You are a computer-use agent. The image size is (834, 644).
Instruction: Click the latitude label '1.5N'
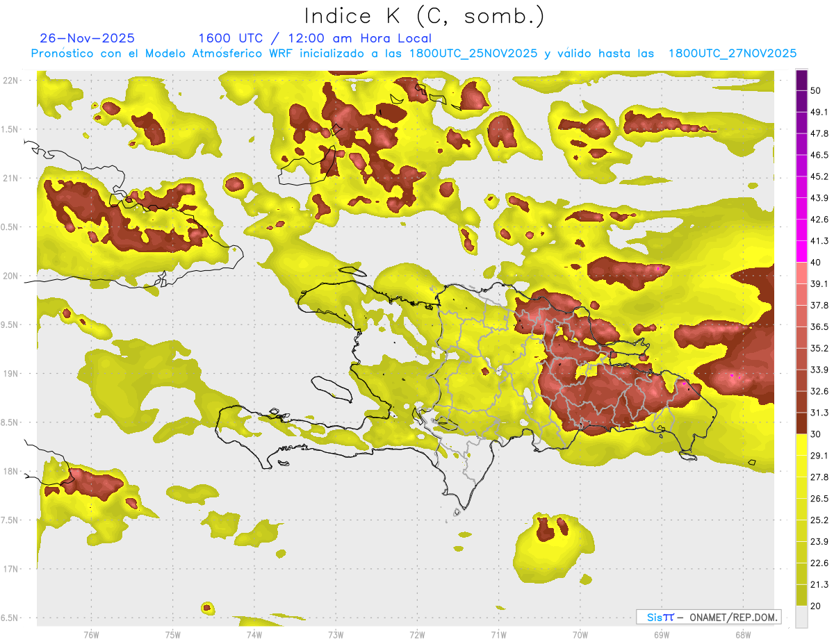click(x=10, y=129)
